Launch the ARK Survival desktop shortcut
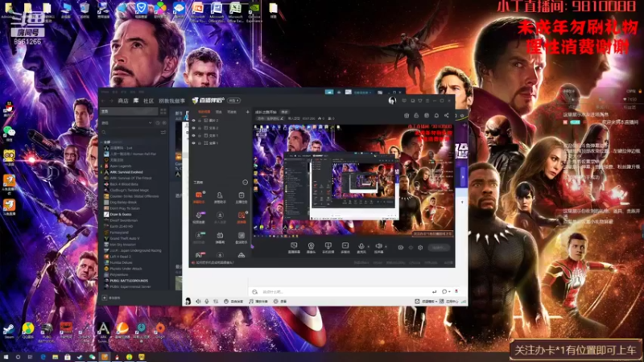644x362 pixels. [x=103, y=330]
